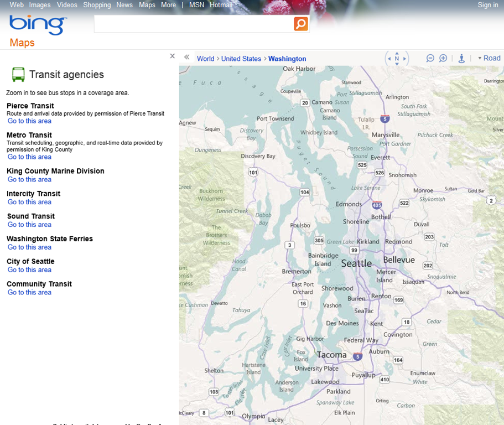Viewport: 504px width, 425px height.
Task: Close the Transit agencies panel
Action: pyautogui.click(x=172, y=56)
